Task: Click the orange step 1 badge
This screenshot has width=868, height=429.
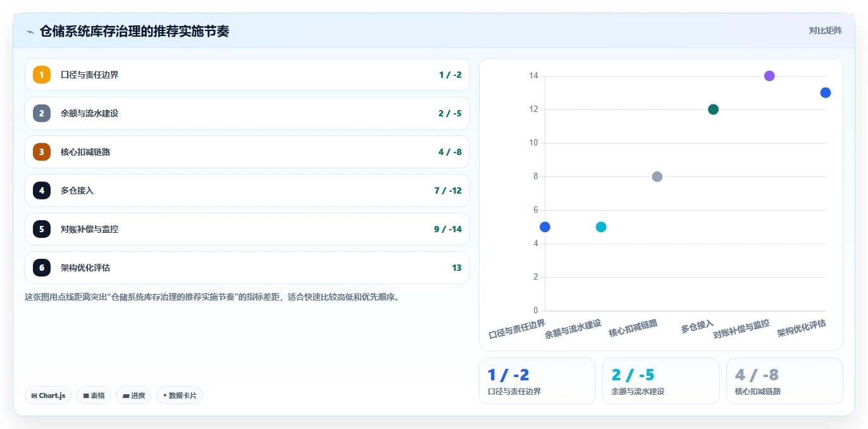Action: [42, 75]
